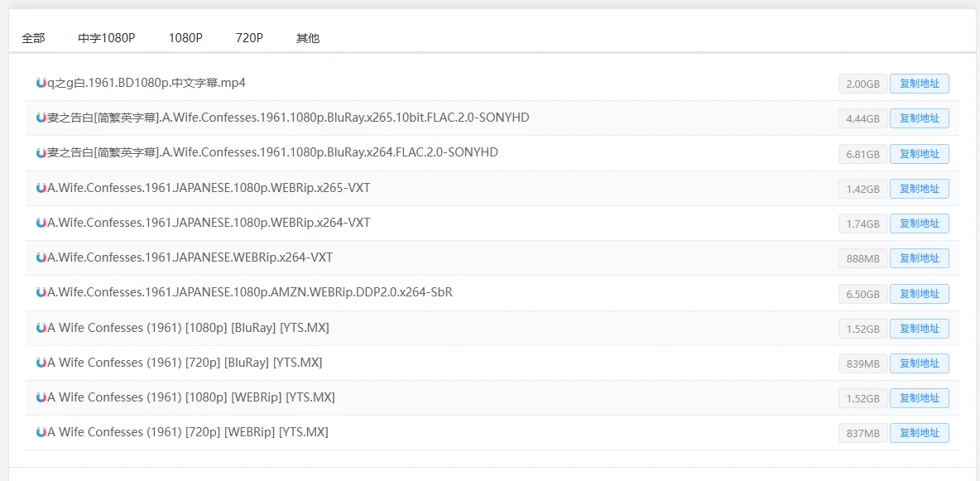Copy the address of the 2.00GB file
The height and width of the screenshot is (481, 980).
[x=919, y=84]
